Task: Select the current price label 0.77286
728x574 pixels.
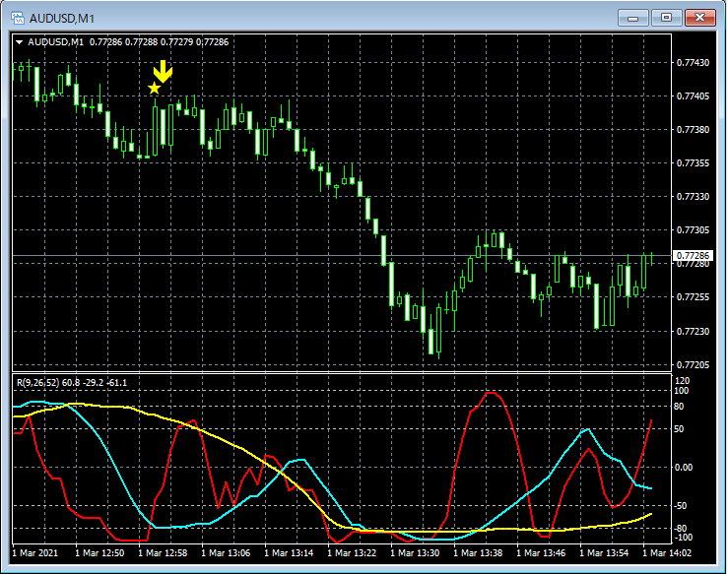Action: click(693, 256)
